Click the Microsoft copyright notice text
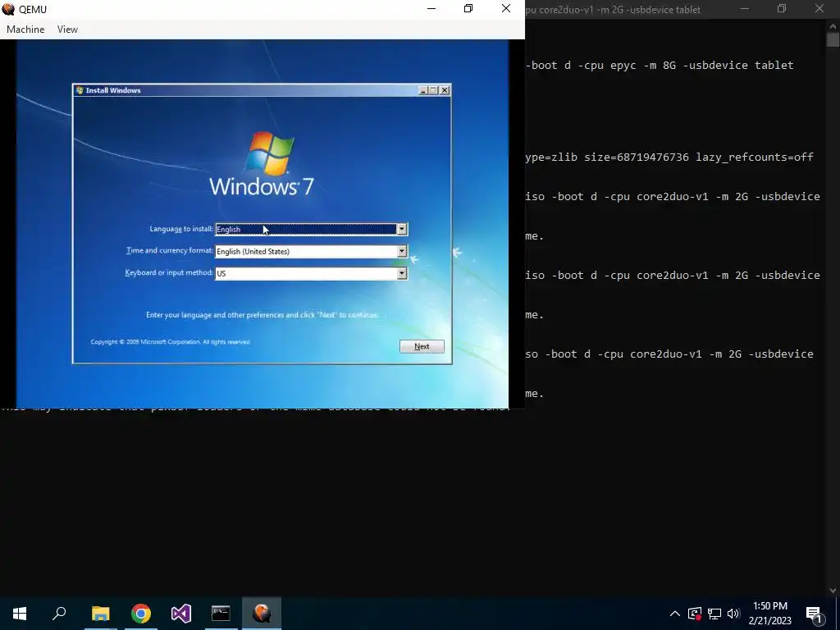 coord(170,342)
